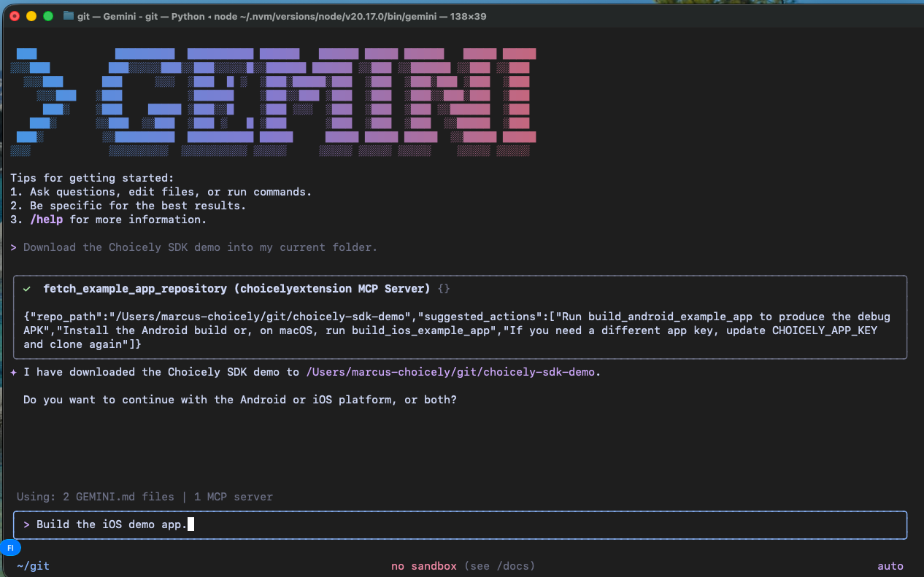Toggle the green zoom button on the window
Screen dimensions: 924x577
pos(47,15)
